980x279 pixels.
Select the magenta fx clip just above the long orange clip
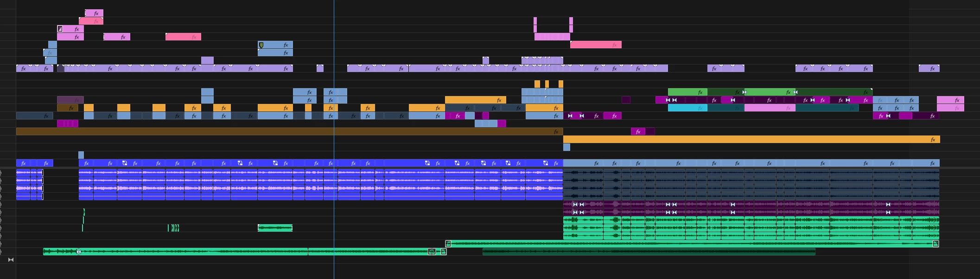click(x=638, y=132)
